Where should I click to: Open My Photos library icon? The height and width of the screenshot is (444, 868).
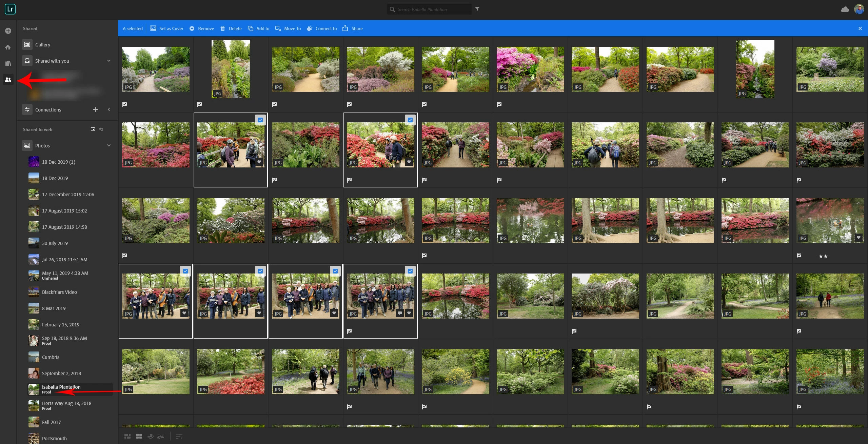[x=8, y=63]
